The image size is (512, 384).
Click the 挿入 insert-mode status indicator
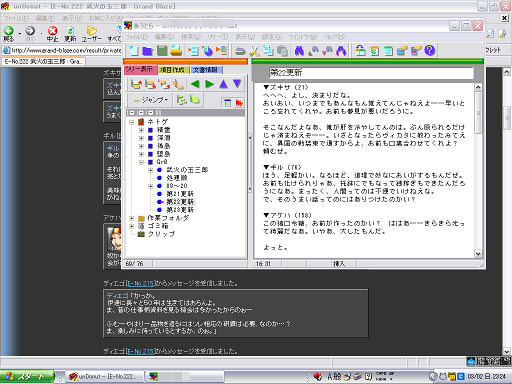tap(339, 264)
